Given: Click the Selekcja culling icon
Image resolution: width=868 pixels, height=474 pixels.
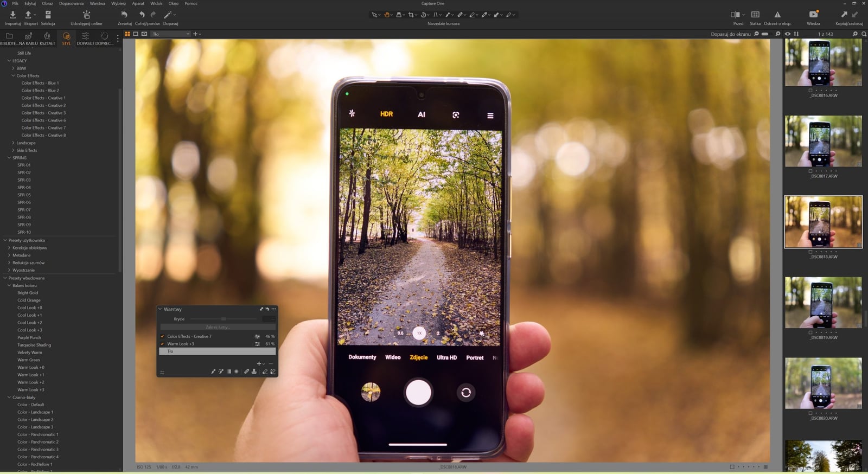Looking at the screenshot, I should [x=48, y=15].
